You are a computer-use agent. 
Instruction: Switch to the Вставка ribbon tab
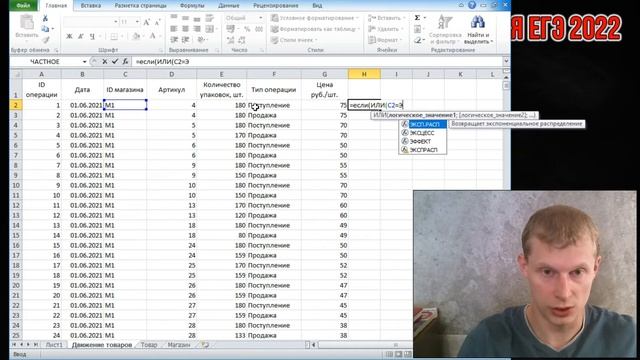[91, 6]
